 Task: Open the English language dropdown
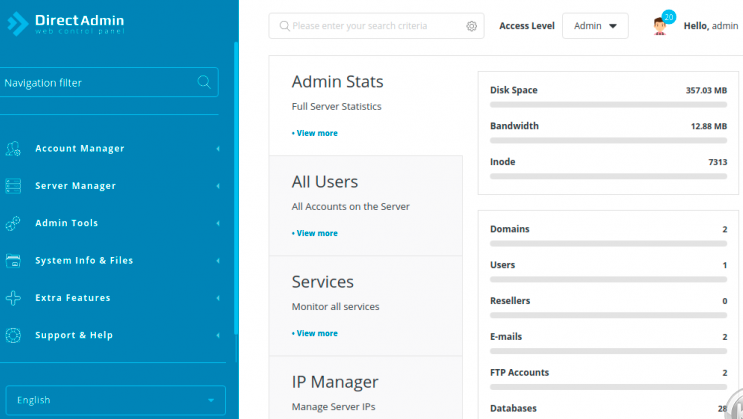click(x=115, y=400)
